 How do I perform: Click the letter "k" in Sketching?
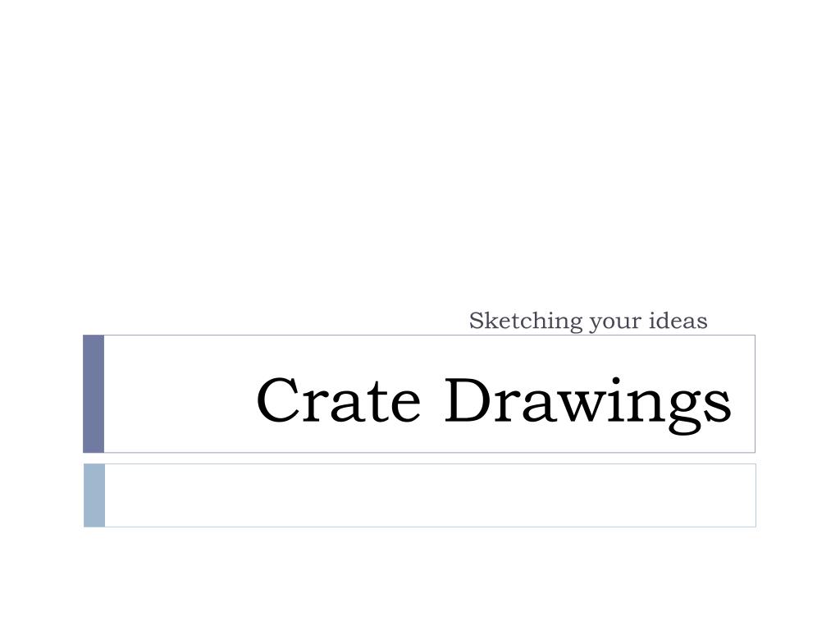pos(491,321)
